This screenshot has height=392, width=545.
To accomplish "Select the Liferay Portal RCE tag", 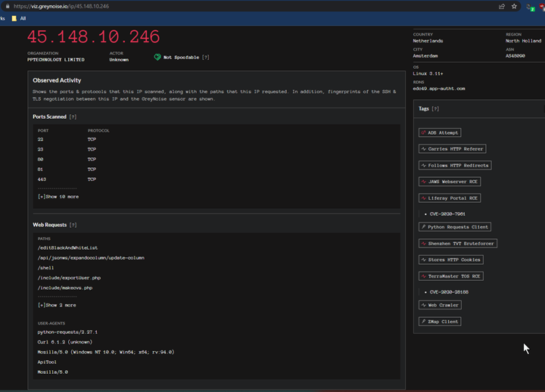I will tap(450, 198).
